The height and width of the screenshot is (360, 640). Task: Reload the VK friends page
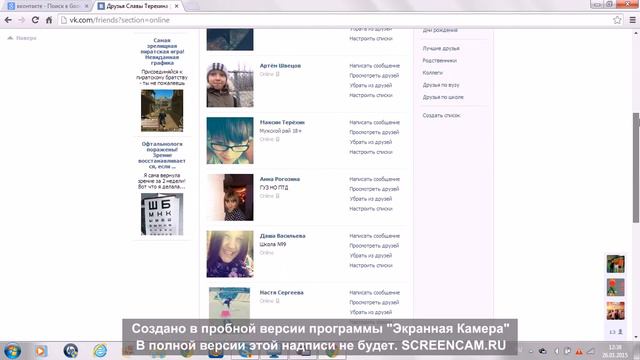click(x=35, y=20)
